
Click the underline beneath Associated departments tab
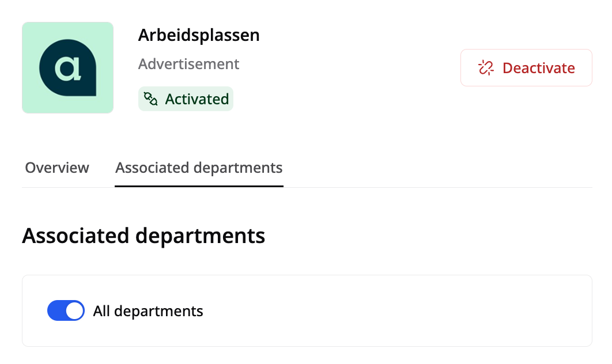pyautogui.click(x=199, y=186)
